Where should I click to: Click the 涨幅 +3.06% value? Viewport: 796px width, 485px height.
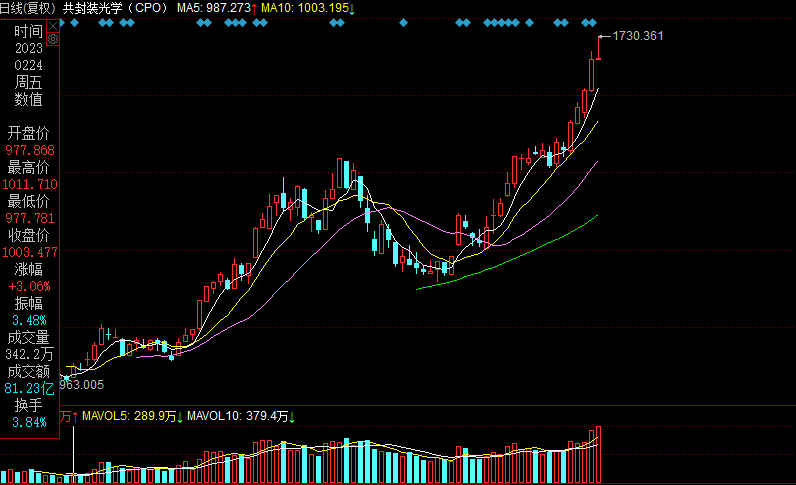29,286
